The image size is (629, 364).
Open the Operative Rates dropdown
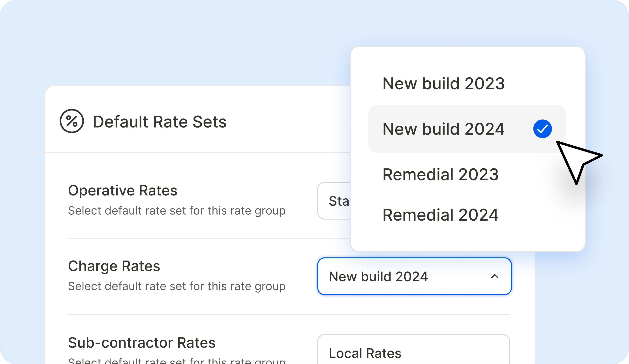pyautogui.click(x=334, y=201)
